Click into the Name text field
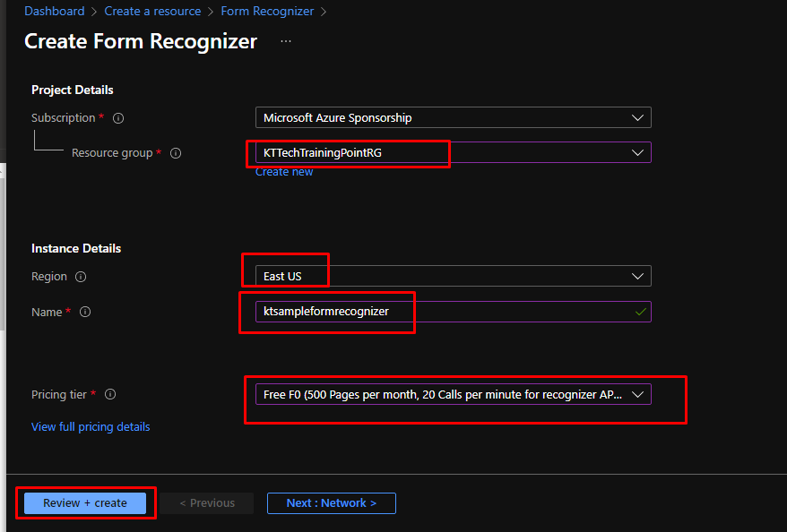 (x=439, y=312)
